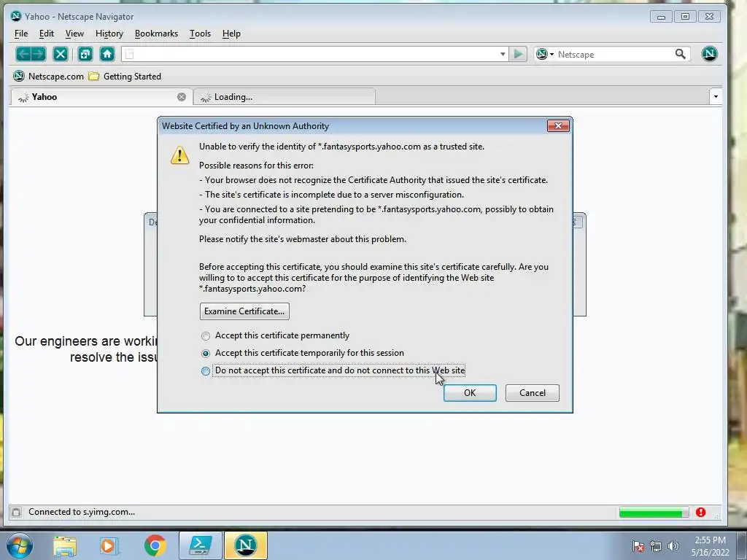
Task: Click the 'Possible reasons for this error:' text
Action: click(256, 166)
